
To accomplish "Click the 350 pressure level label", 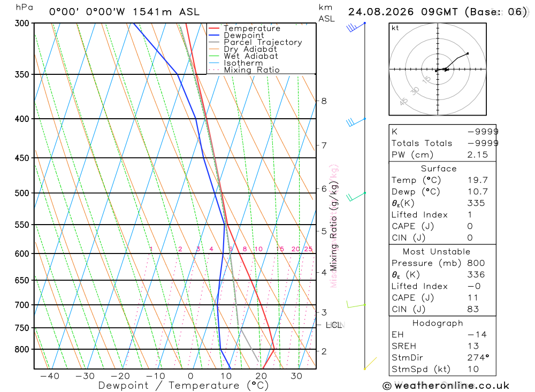I will click(x=22, y=74).
